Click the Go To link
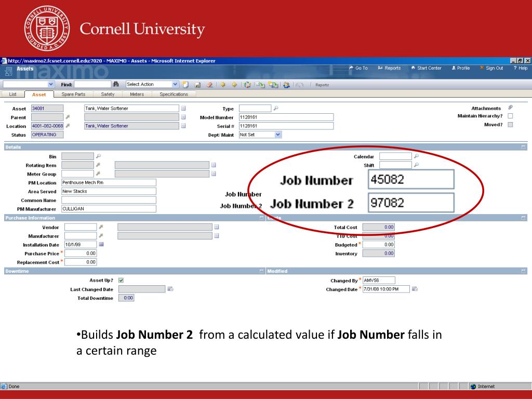 coord(358,68)
